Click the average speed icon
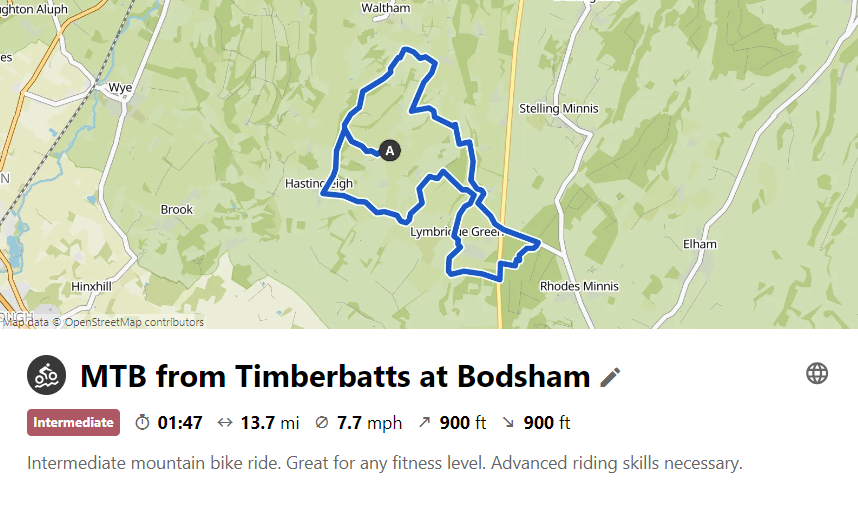 [x=321, y=423]
